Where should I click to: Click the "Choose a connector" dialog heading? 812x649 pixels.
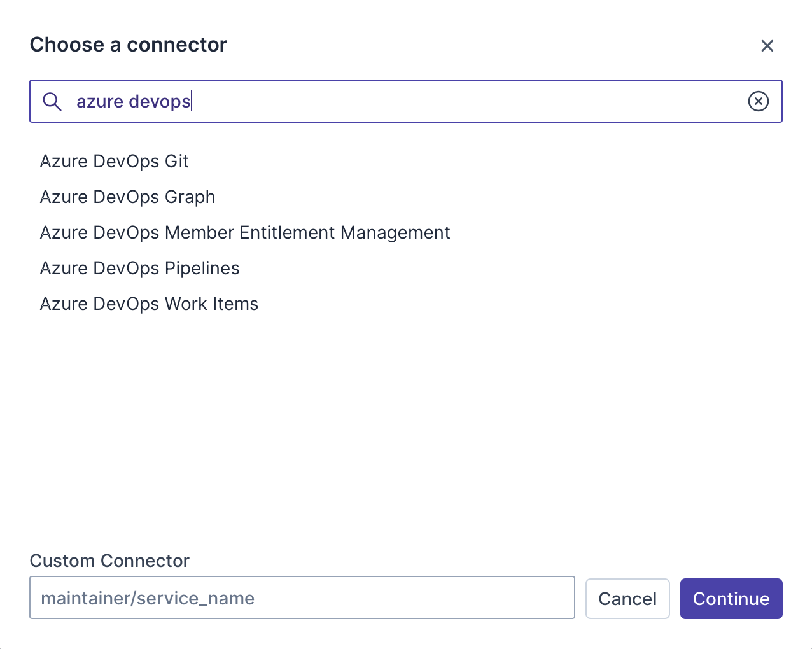[x=129, y=45]
